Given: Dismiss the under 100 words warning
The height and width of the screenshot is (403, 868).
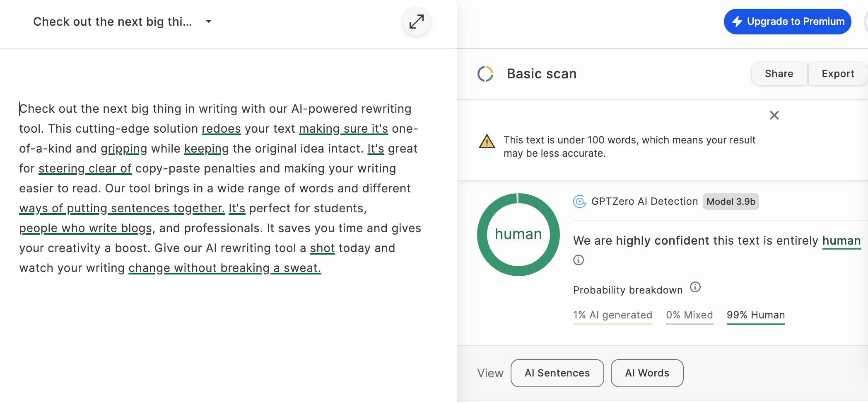Looking at the screenshot, I should tap(774, 115).
